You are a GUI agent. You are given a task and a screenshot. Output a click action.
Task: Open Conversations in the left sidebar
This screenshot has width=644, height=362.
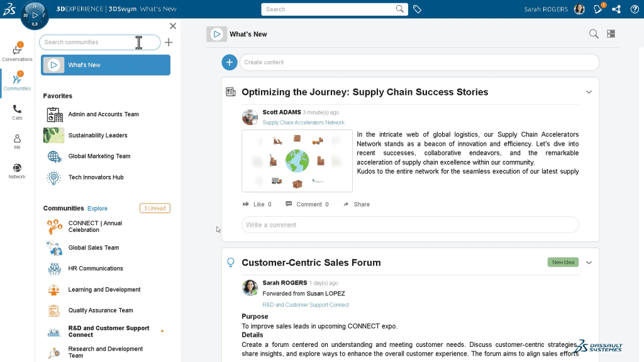17,53
